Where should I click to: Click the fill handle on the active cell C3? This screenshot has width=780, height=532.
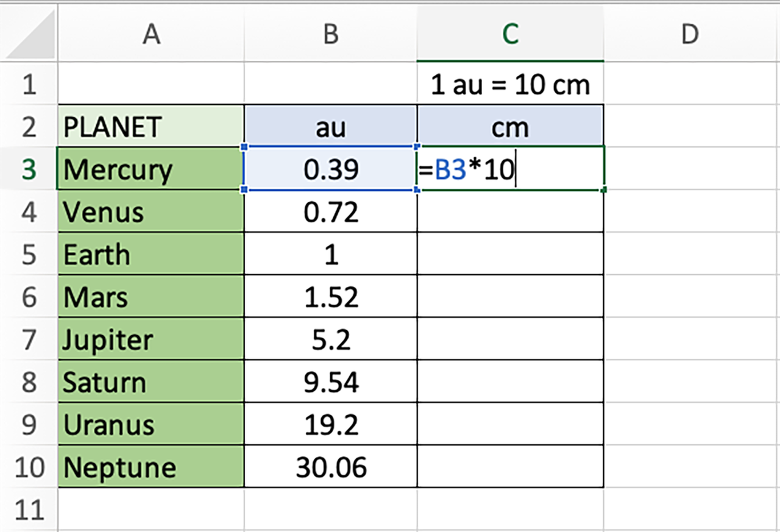[x=603, y=191]
